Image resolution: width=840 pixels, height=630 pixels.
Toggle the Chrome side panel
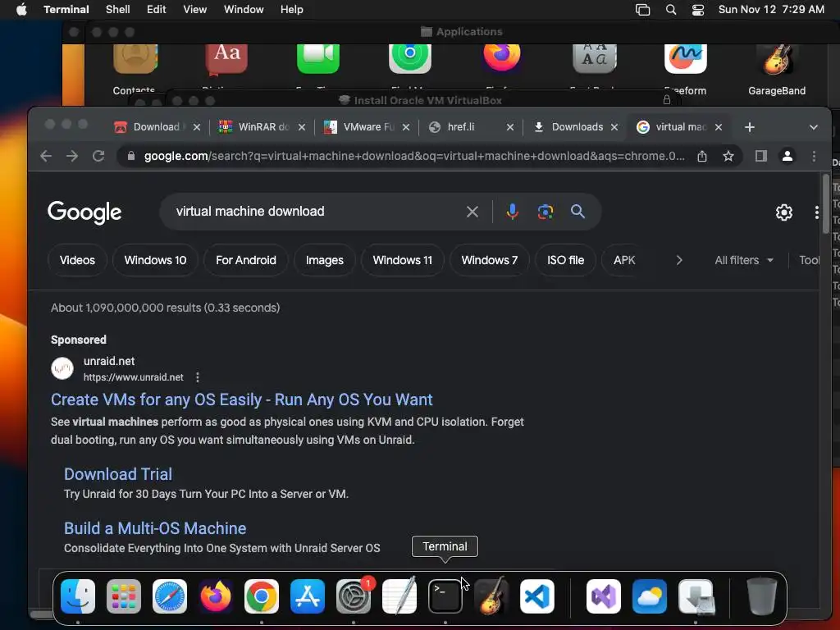[760, 156]
